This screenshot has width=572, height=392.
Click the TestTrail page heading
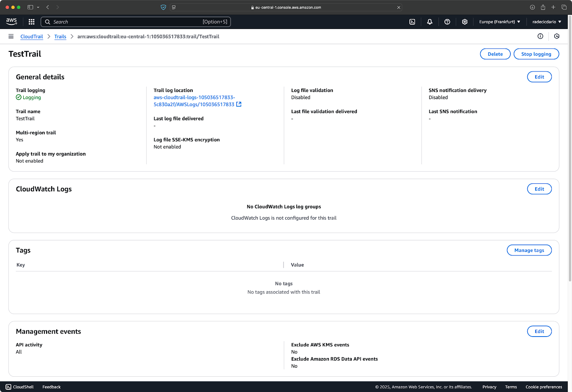[x=25, y=54]
